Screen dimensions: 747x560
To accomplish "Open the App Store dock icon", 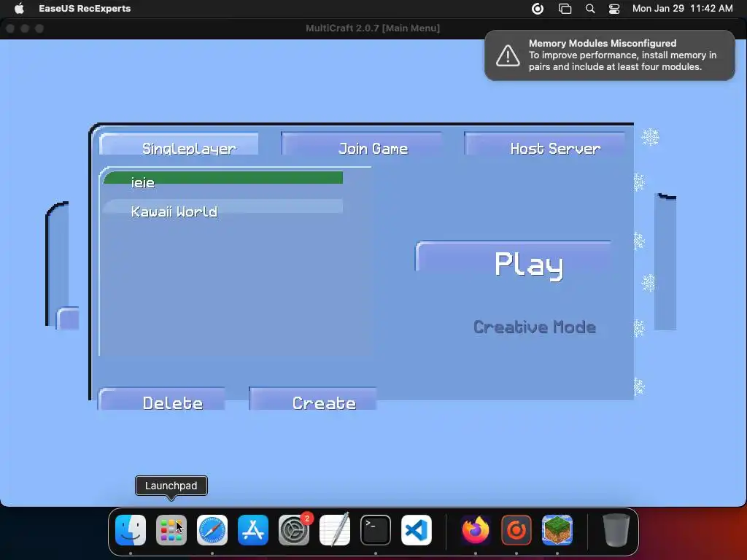I will (253, 530).
